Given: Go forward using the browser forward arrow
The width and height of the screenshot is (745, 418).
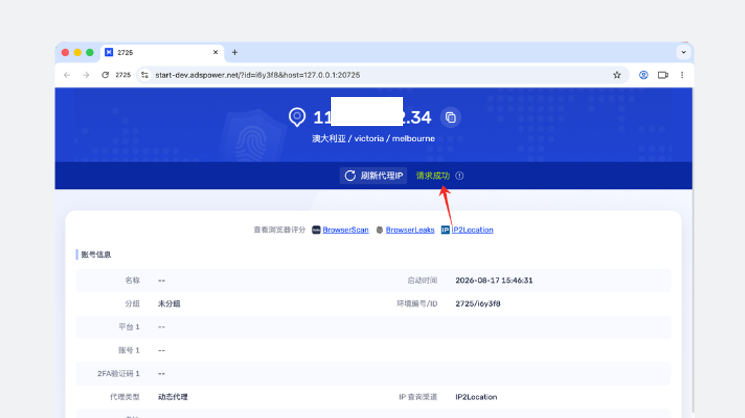Looking at the screenshot, I should [86, 75].
